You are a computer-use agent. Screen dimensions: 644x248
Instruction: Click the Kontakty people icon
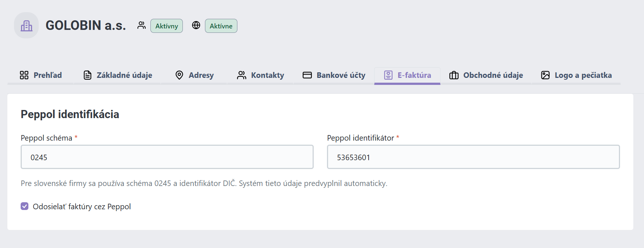click(241, 75)
